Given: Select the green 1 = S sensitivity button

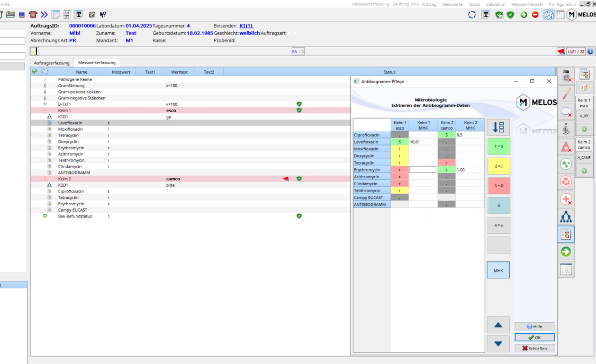Looking at the screenshot, I should coord(498,146).
